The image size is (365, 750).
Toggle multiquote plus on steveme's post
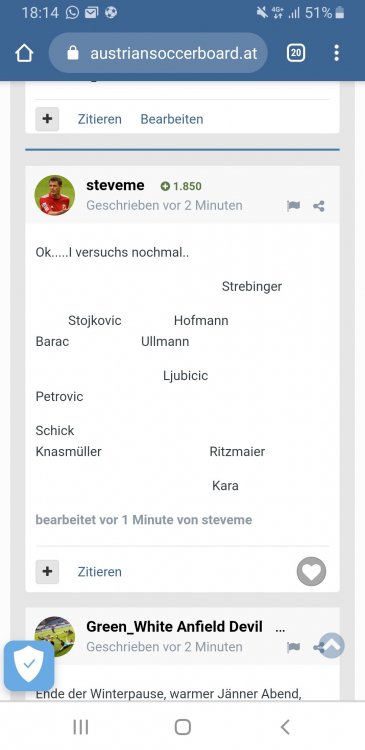coord(47,572)
